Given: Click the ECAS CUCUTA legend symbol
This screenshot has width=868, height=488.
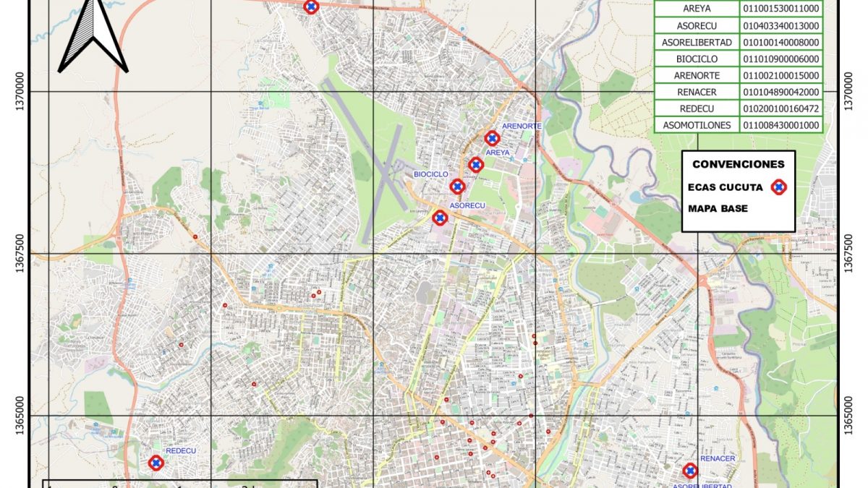Looking at the screenshot, I should (778, 187).
